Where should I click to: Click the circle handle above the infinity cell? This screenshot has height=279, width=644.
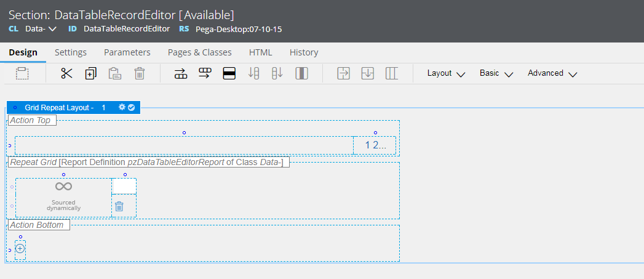point(63,174)
